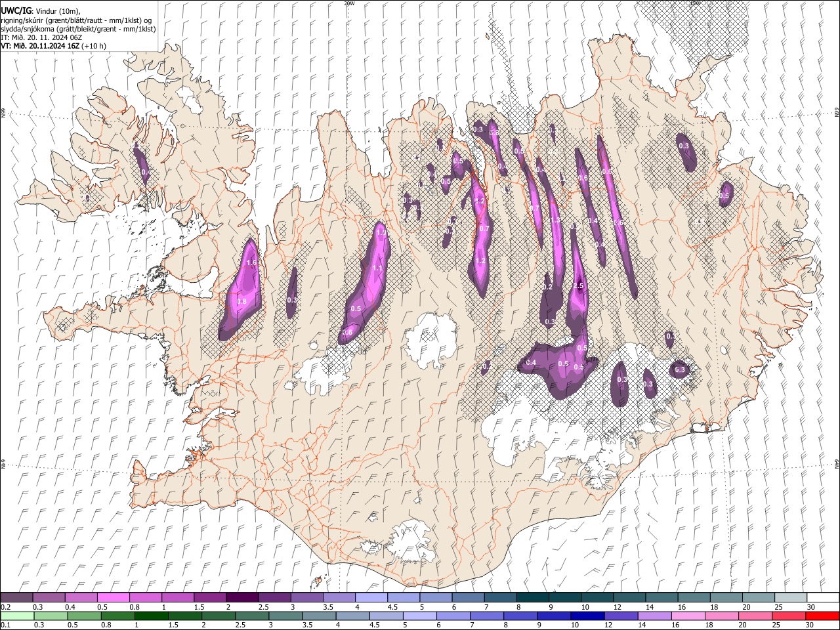Select the light green 0.3–0.5 rain swatch
This screenshot has height=630, width=840.
(x=51, y=616)
